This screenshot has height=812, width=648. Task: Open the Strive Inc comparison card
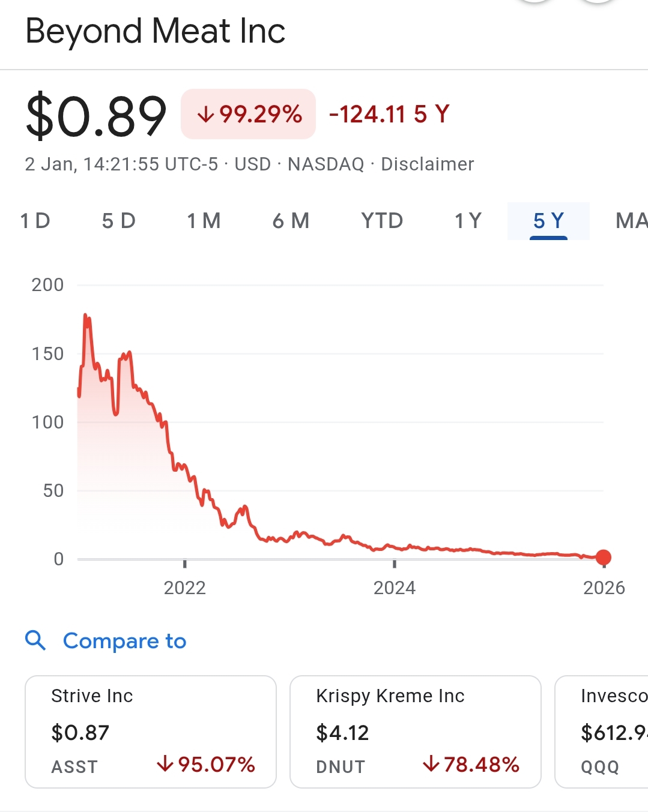click(x=150, y=731)
